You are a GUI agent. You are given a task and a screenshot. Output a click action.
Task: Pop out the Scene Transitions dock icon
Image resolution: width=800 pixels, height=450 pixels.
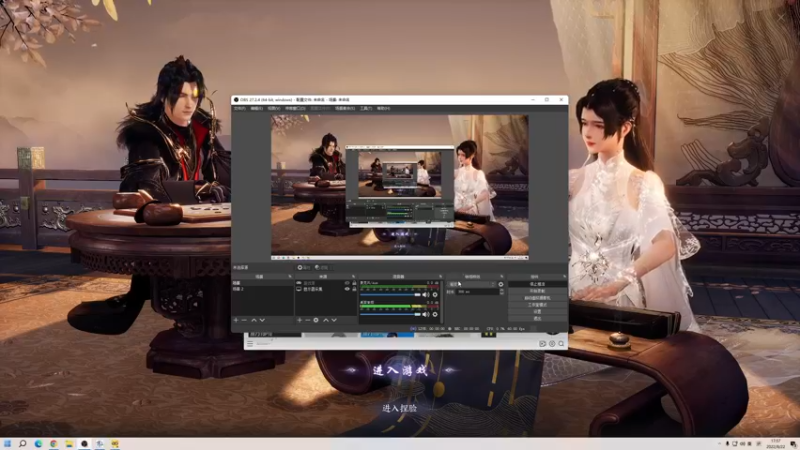502,277
